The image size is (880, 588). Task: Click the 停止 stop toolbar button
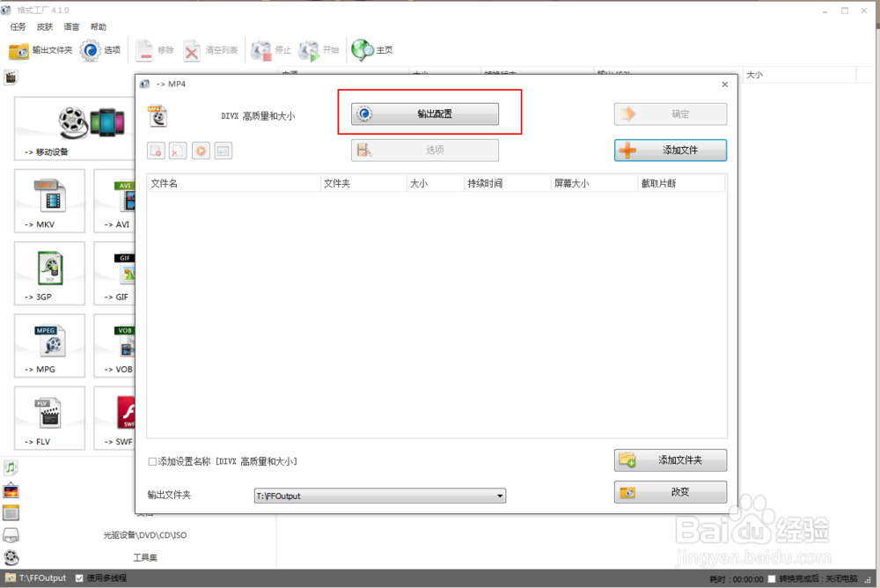270,50
